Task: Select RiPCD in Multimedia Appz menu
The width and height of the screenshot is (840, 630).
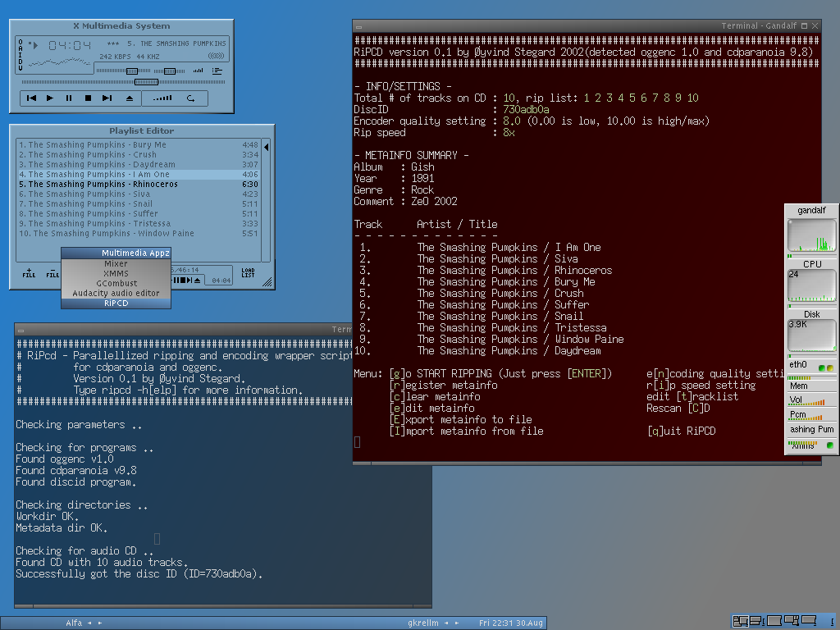Action: pyautogui.click(x=116, y=303)
